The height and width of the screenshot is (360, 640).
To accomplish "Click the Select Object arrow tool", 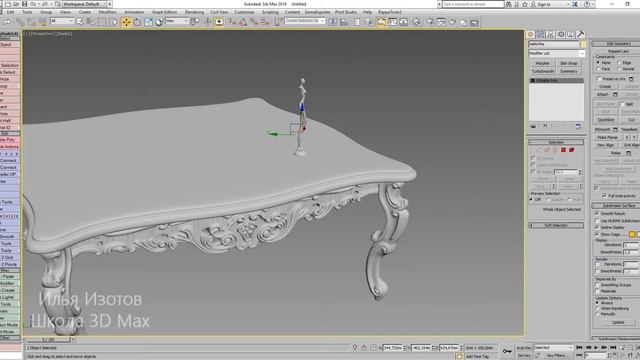I will [80, 22].
